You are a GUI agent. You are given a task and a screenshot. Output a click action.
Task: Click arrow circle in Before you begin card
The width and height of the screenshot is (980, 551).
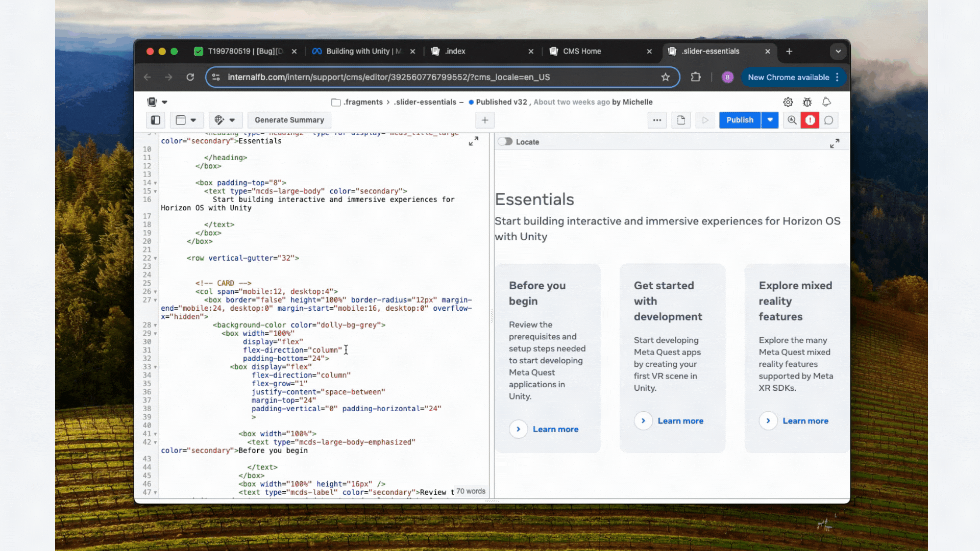[x=518, y=429]
